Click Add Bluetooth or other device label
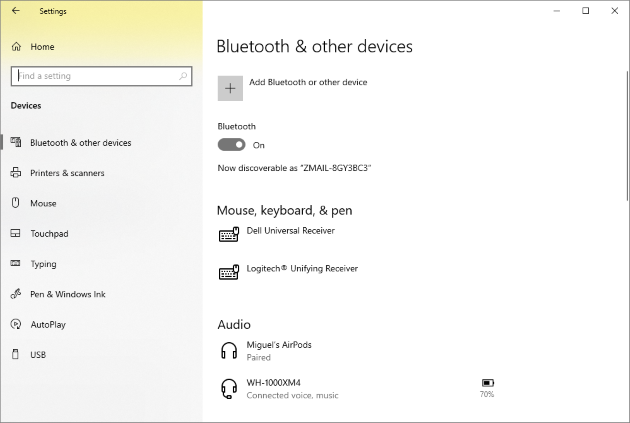This screenshot has width=630, height=423. [308, 82]
